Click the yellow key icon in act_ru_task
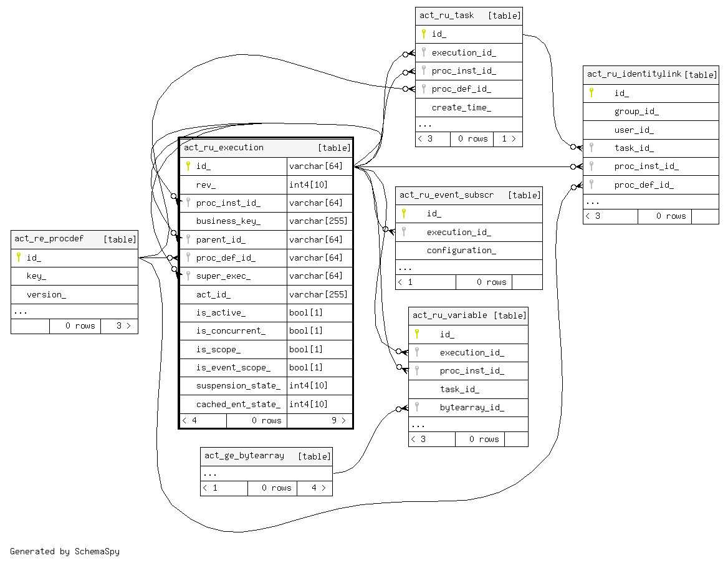Image resolution: width=728 pixels, height=563 pixels. coord(423,34)
